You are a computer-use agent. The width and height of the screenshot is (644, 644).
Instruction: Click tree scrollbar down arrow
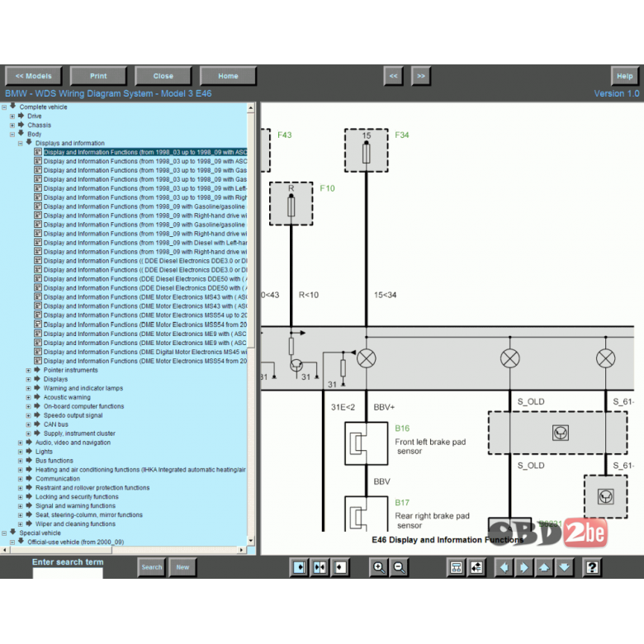pyautogui.click(x=251, y=541)
